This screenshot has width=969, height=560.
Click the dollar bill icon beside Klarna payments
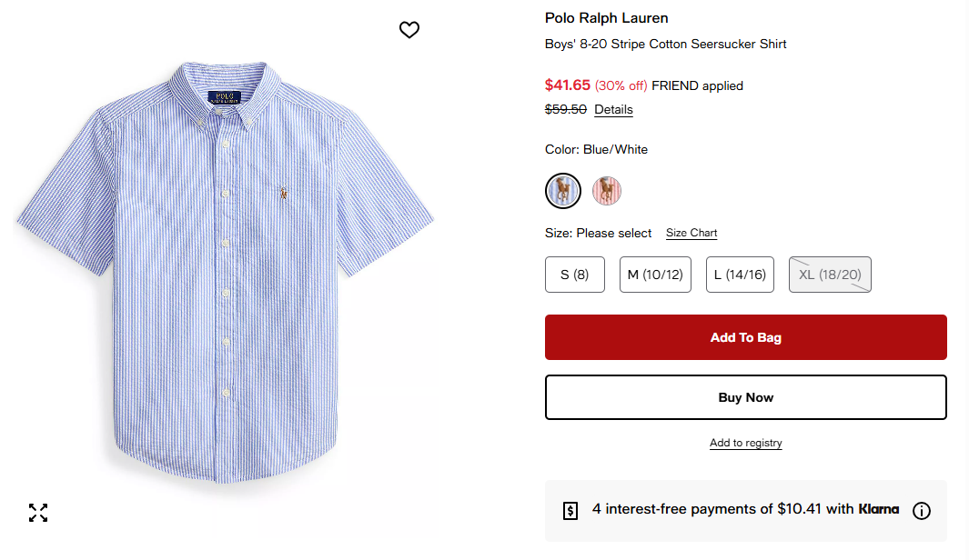(570, 511)
